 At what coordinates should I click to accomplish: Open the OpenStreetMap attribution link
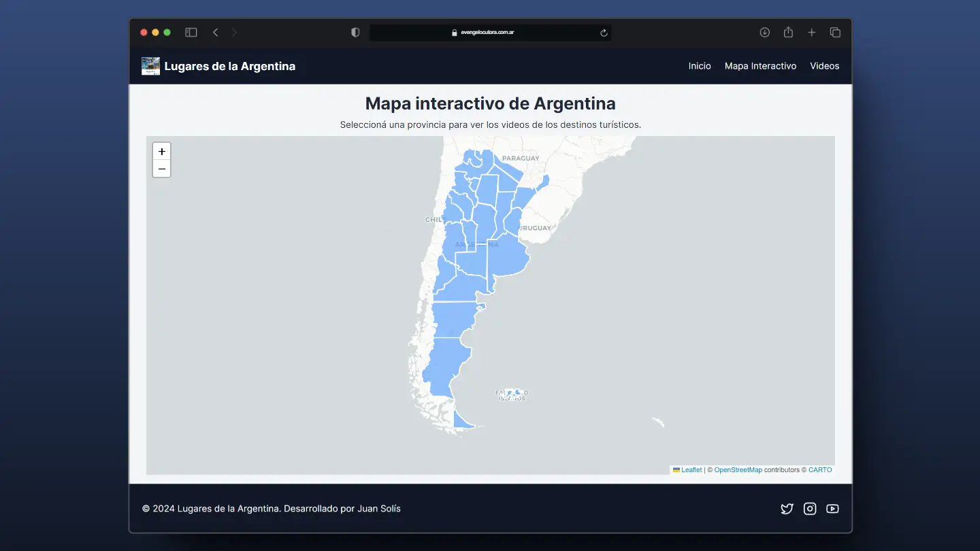tap(738, 470)
